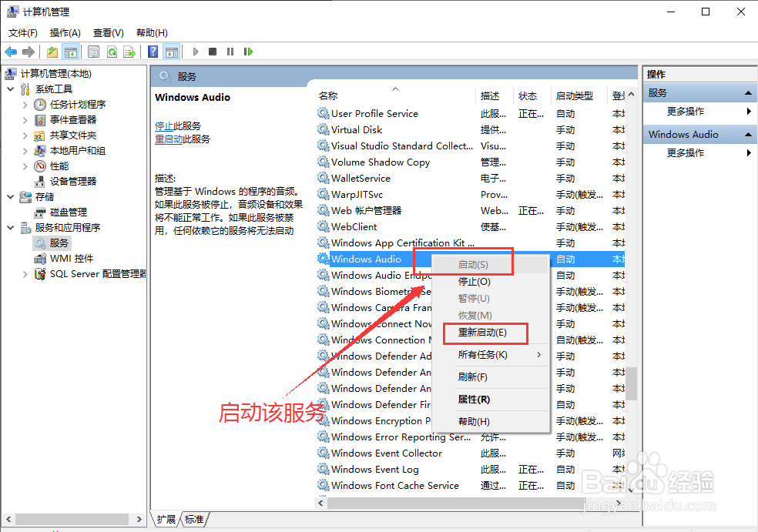Click the Refresh toolbar icon
Screen dimensions: 758x532
coord(112,52)
